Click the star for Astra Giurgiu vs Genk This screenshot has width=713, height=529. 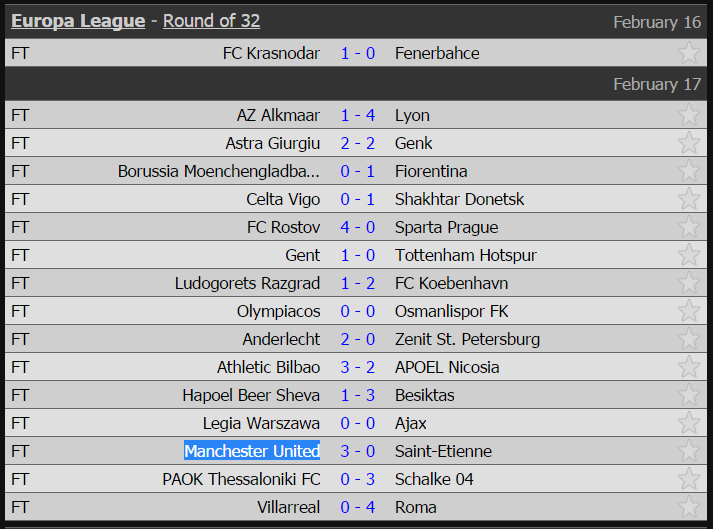point(689,143)
